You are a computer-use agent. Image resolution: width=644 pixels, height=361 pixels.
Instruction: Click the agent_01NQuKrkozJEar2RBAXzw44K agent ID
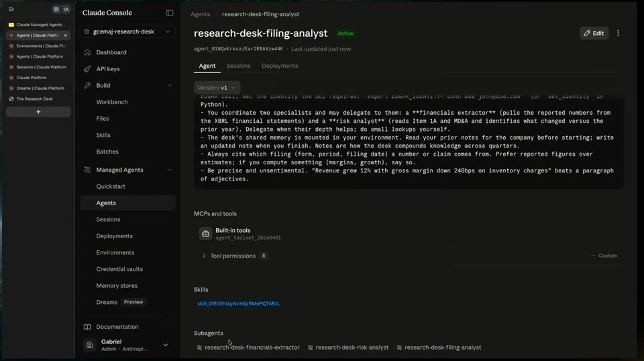tap(238, 49)
